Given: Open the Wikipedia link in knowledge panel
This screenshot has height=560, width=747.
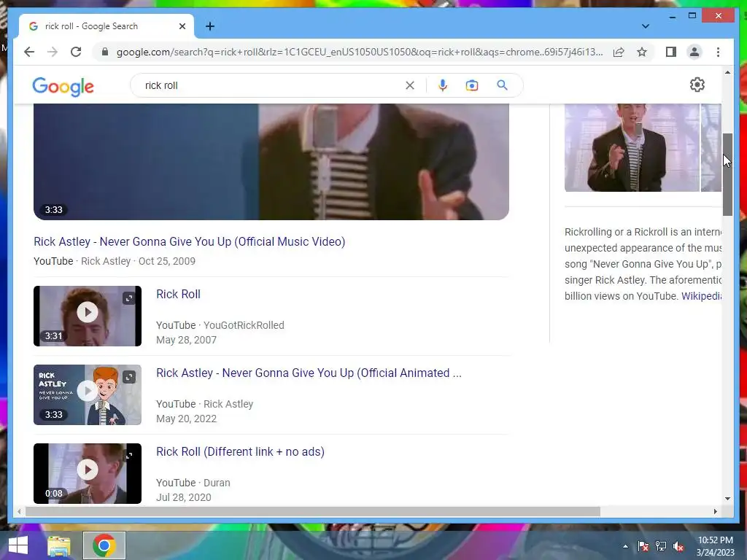Looking at the screenshot, I should (x=701, y=296).
